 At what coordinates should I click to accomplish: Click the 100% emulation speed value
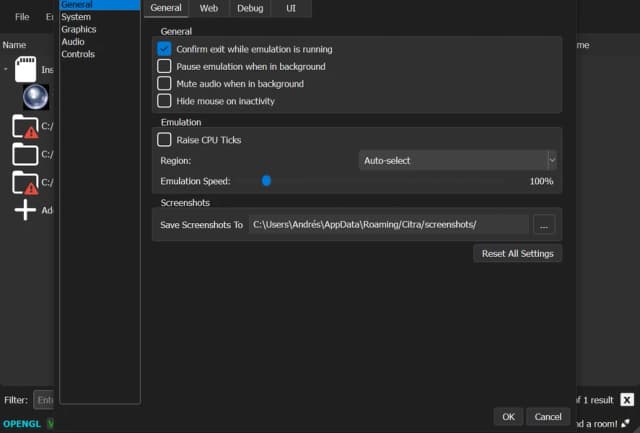[541, 181]
